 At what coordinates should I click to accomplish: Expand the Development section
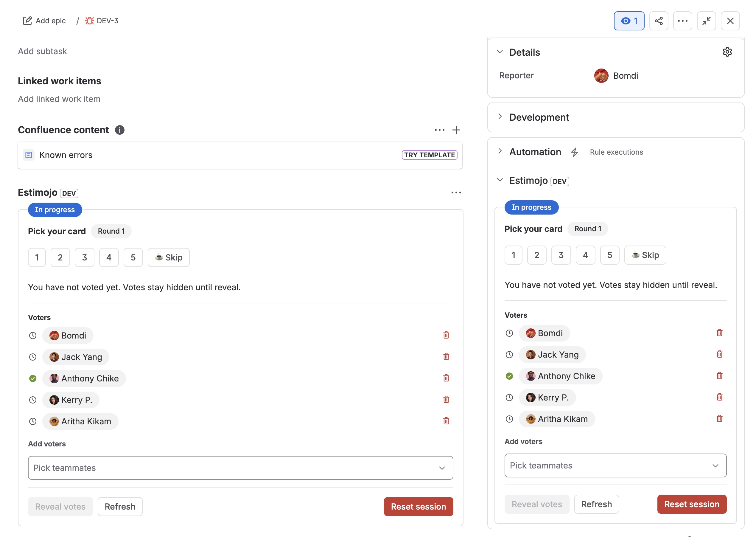point(500,117)
